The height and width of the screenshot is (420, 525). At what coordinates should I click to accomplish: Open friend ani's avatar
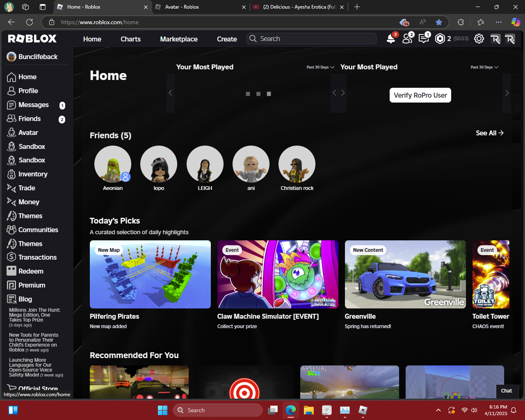251,164
